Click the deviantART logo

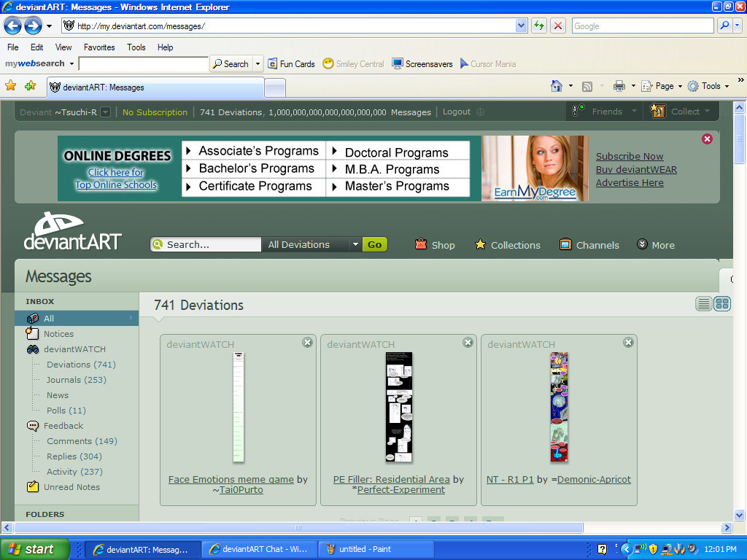click(72, 231)
